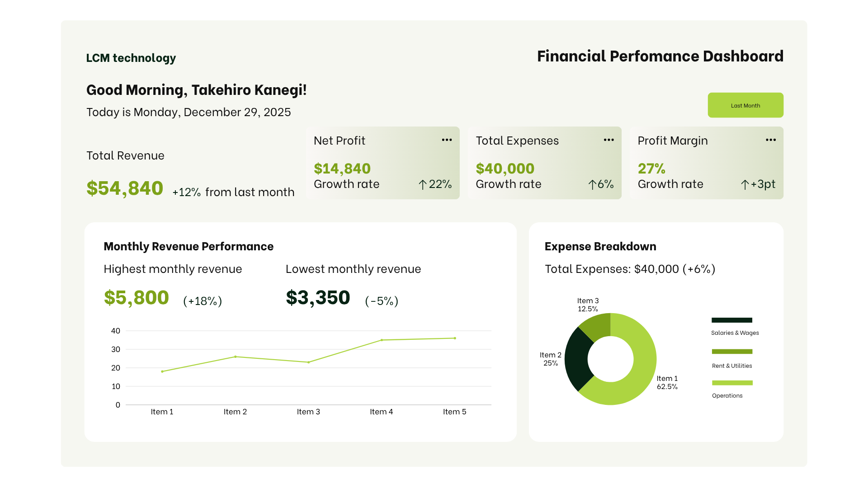868x488 pixels.
Task: Click the Profit Margin growth up arrow
Action: (x=745, y=184)
